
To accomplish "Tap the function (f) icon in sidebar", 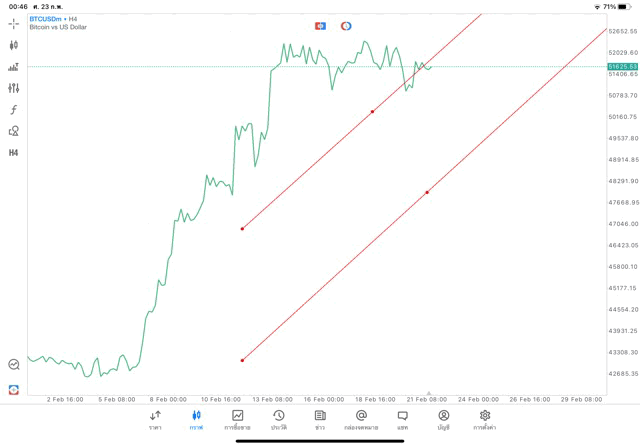I will (x=14, y=110).
